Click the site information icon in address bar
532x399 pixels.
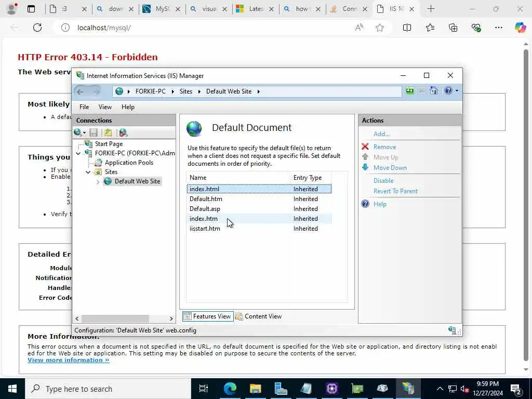(65, 28)
